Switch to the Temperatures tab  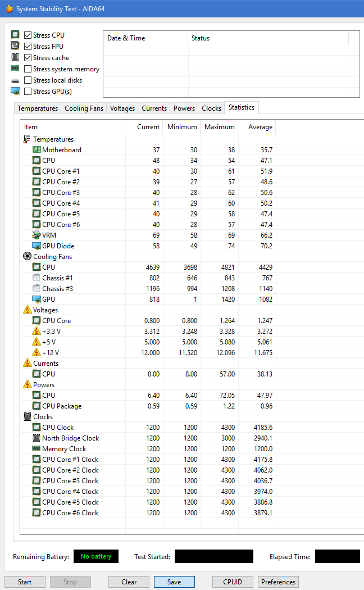38,108
